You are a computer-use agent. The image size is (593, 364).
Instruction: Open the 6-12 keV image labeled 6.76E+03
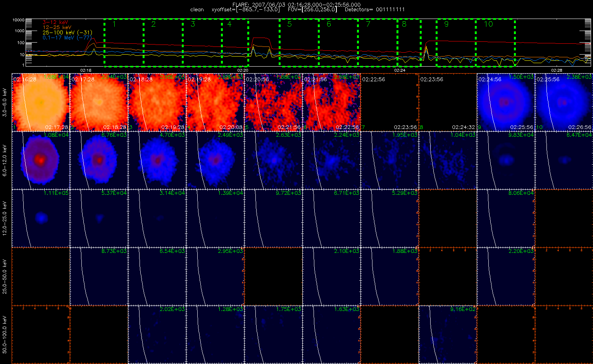[99, 160]
